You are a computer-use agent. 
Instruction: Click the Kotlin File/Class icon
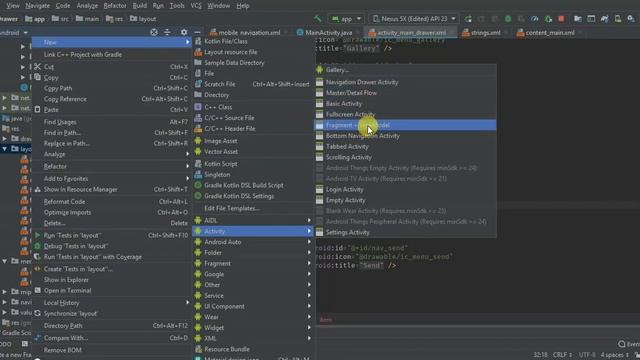pyautogui.click(x=198, y=41)
